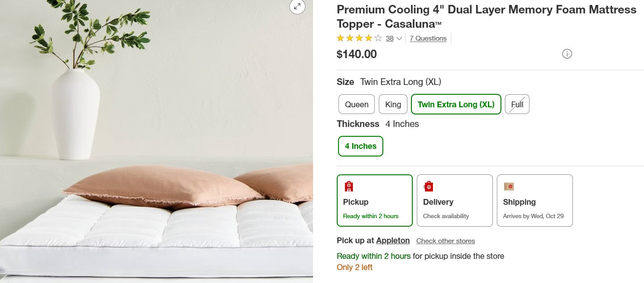Click Check other stores
The height and width of the screenshot is (283, 644).
click(445, 241)
